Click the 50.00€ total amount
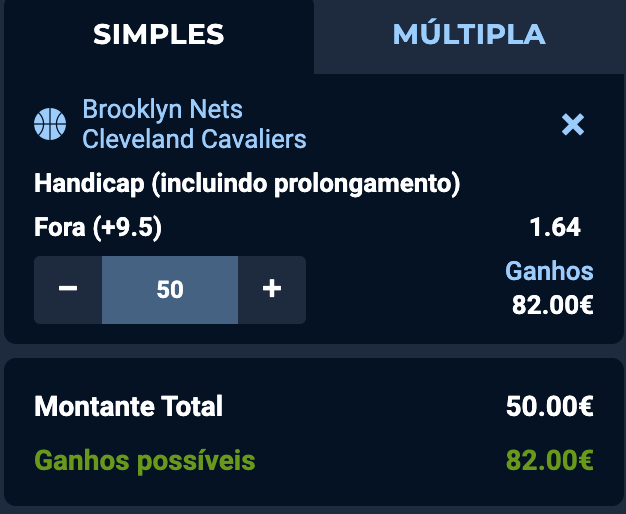This screenshot has height=514, width=626. coord(550,407)
